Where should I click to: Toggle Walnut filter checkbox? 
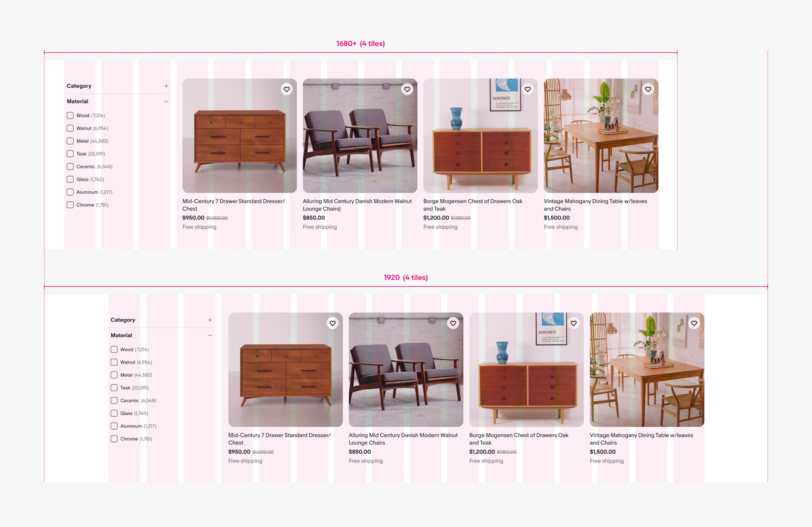click(x=70, y=128)
